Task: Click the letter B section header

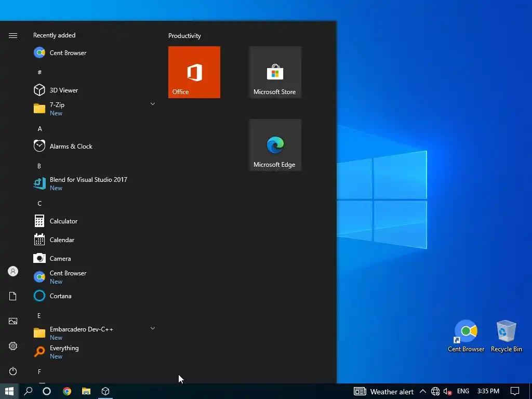Action: [x=39, y=166]
